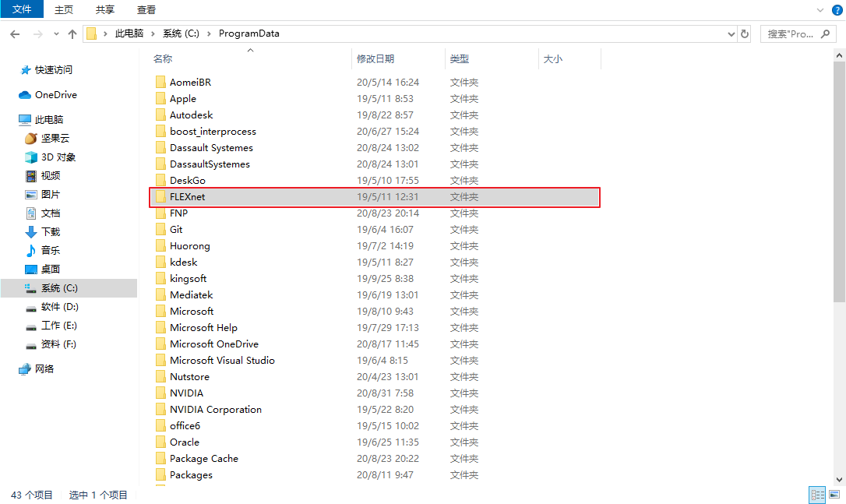Expand the ribbon with chevron
Screen dimensions: 846x504
[820, 9]
